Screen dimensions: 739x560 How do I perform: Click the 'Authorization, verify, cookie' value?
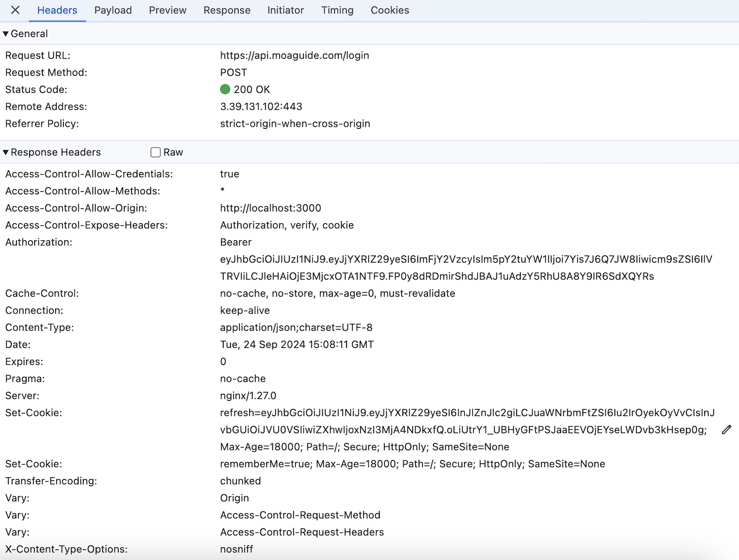click(287, 225)
